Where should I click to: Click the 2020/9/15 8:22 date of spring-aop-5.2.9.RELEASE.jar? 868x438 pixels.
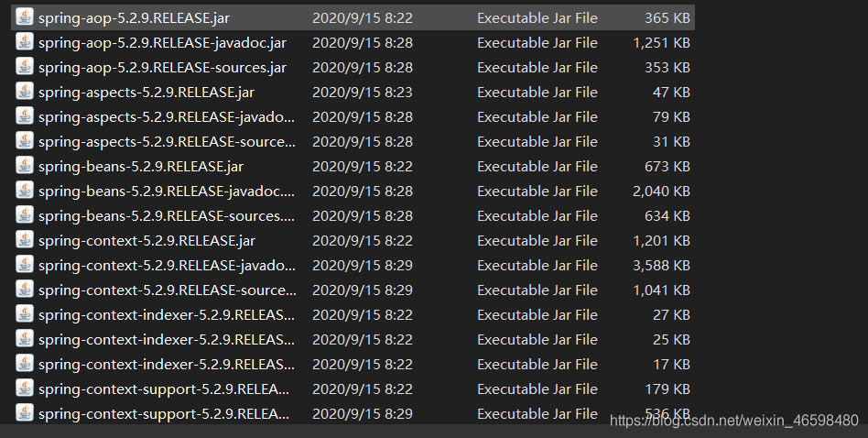point(362,18)
